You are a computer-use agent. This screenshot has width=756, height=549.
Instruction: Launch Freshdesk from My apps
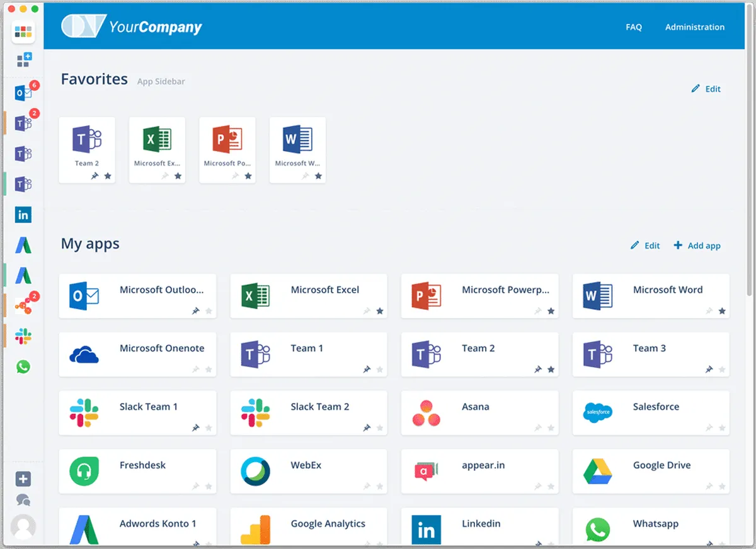click(x=137, y=472)
